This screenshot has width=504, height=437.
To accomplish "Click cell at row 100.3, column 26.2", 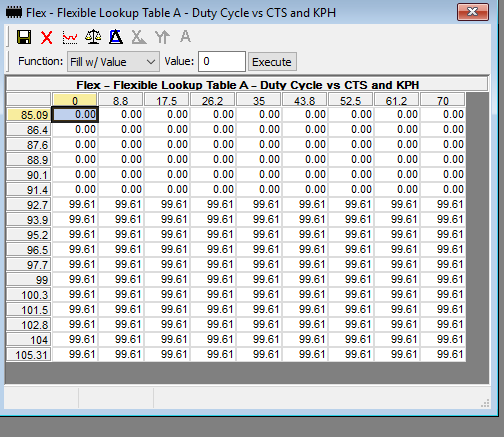I will point(213,294).
